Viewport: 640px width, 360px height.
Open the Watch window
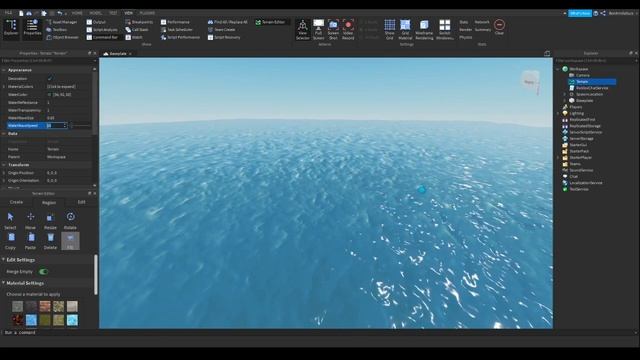click(x=134, y=37)
